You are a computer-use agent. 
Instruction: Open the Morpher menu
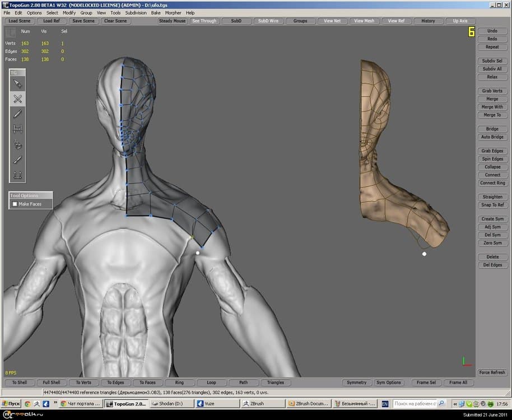tap(173, 12)
